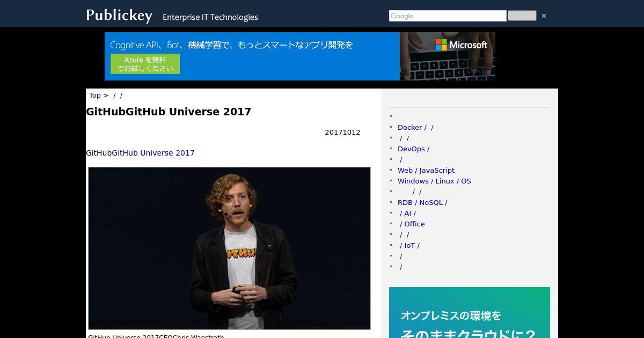Open the Web / JavaScript category
This screenshot has width=644, height=338.
(426, 171)
